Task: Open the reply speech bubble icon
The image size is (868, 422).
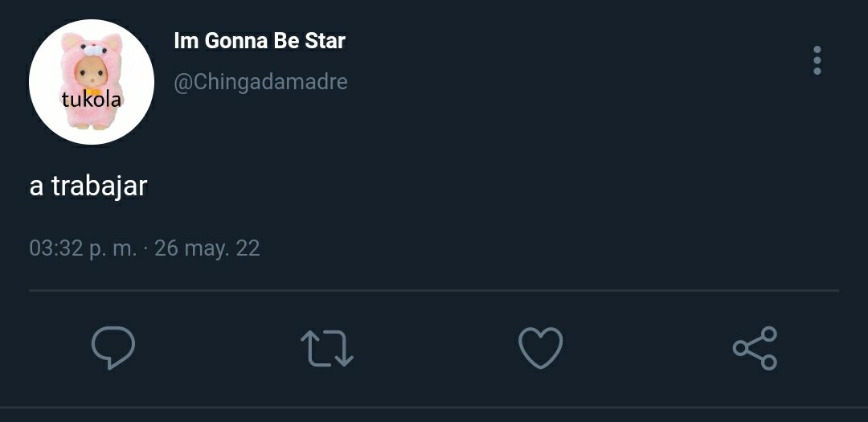Action: click(113, 348)
